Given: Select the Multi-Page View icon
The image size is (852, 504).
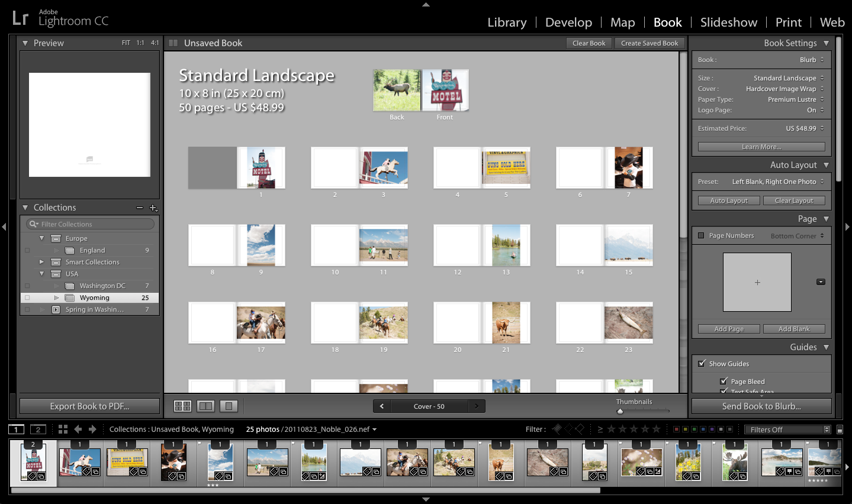Looking at the screenshot, I should click(x=182, y=406).
